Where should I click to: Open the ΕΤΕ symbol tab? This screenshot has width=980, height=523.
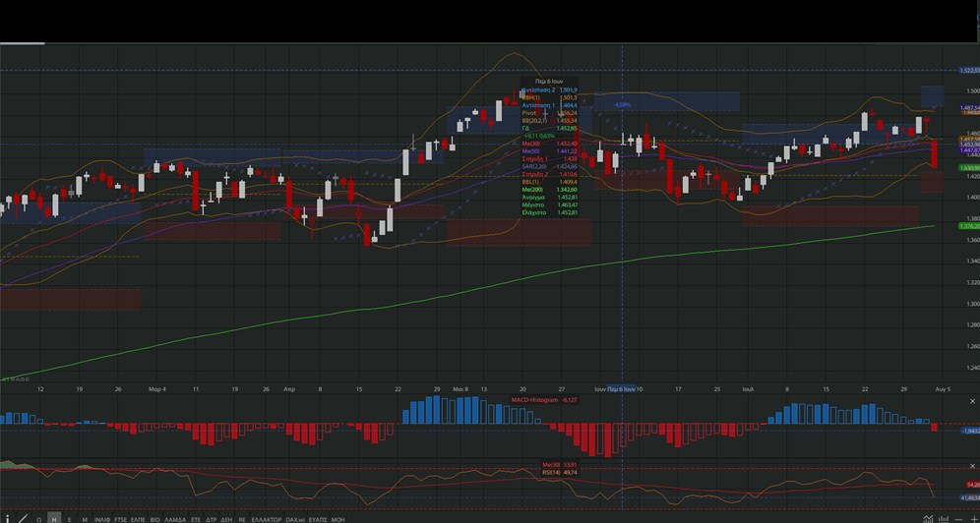(196, 519)
